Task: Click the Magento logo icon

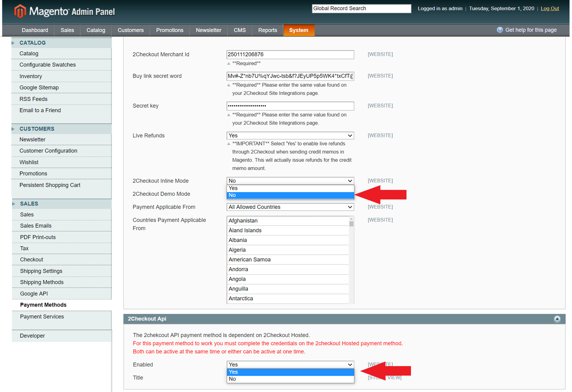Action: click(20, 11)
